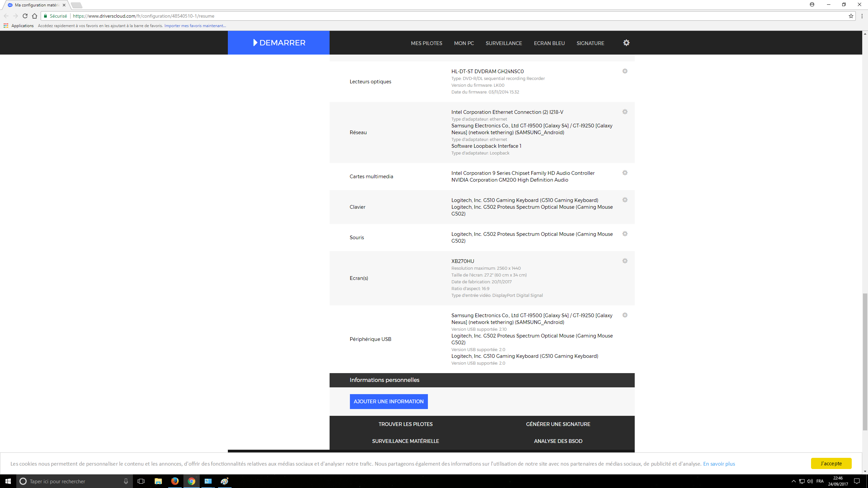Open the gear icon for Ecran(s)
The height and width of the screenshot is (488, 868).
tap(625, 261)
